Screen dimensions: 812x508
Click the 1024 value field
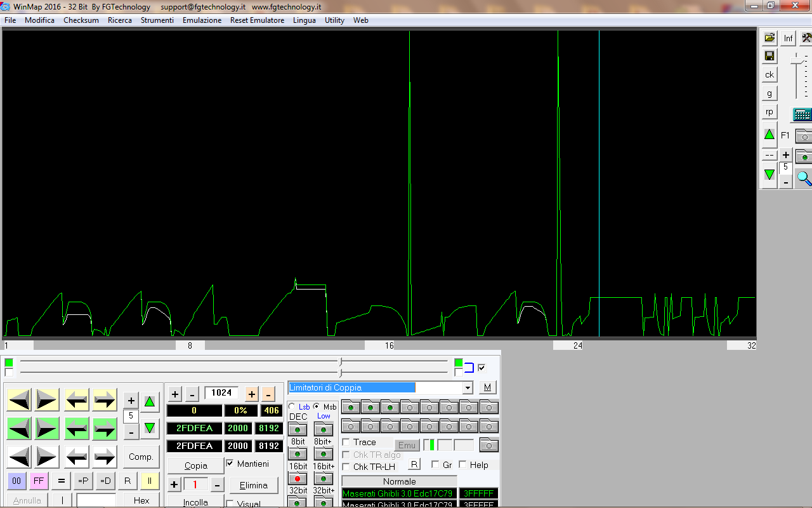click(x=221, y=393)
